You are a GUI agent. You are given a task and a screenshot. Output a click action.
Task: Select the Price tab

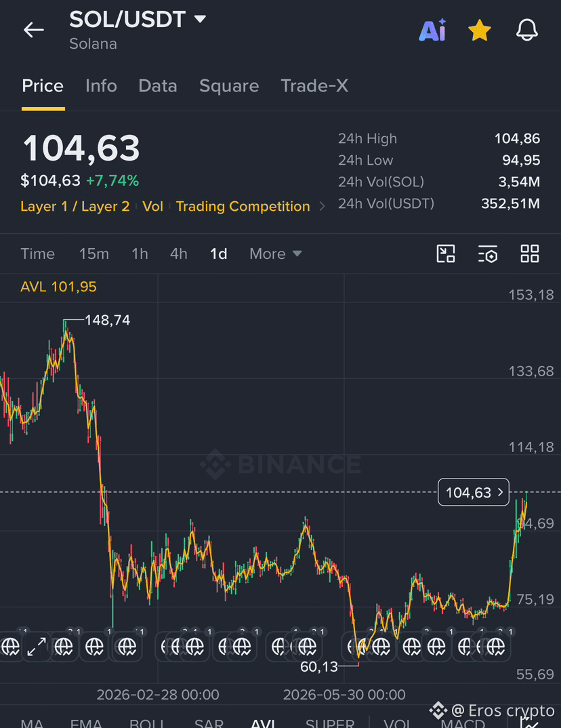tap(43, 86)
